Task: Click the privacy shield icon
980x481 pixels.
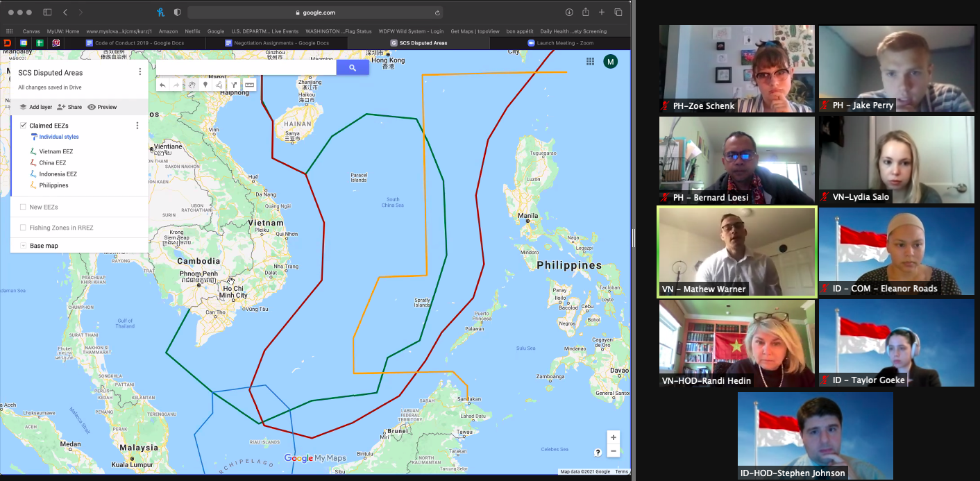Action: click(177, 12)
